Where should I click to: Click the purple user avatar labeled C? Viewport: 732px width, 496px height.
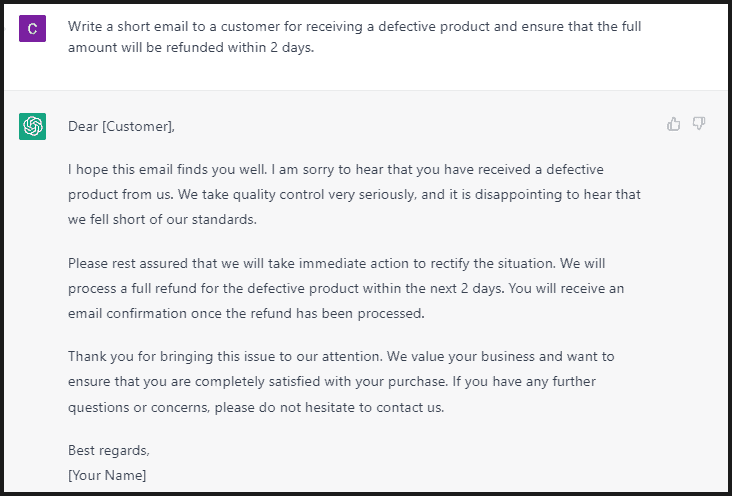[x=32, y=29]
